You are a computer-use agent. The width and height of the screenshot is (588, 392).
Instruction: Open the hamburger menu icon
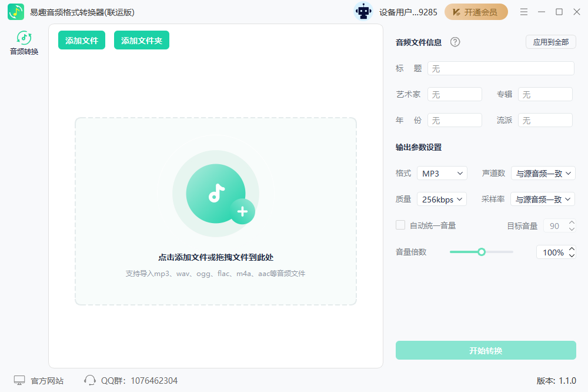pos(524,12)
